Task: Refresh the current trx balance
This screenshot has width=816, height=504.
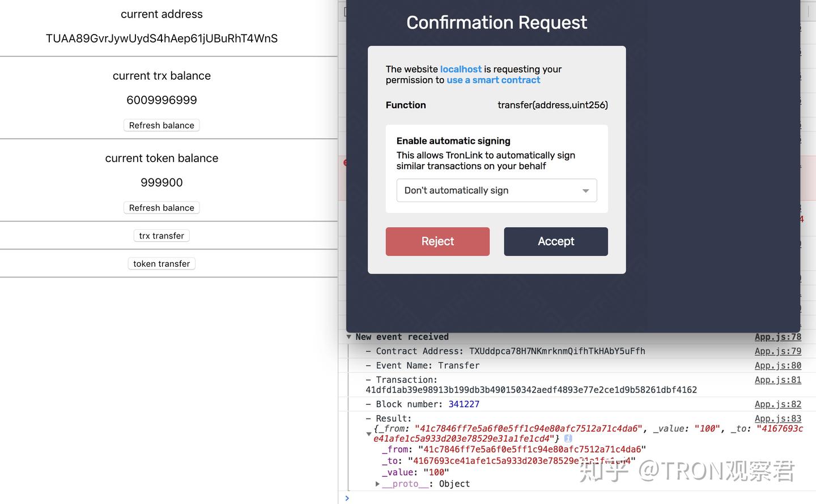Action: (161, 125)
